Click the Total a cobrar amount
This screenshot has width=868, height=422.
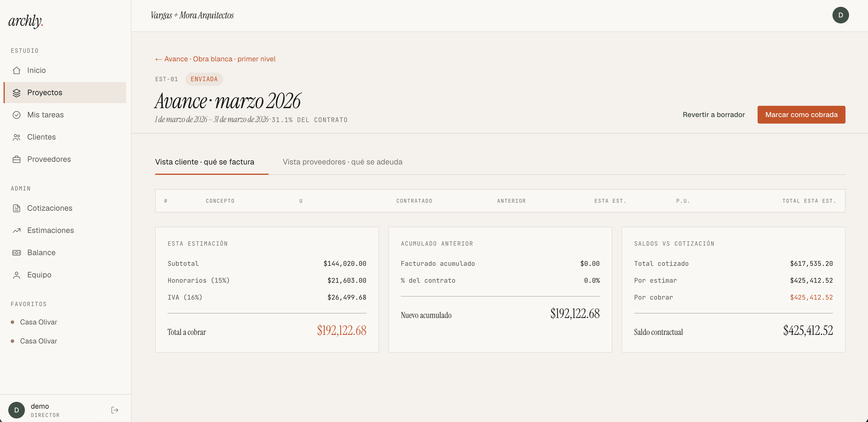[341, 330]
